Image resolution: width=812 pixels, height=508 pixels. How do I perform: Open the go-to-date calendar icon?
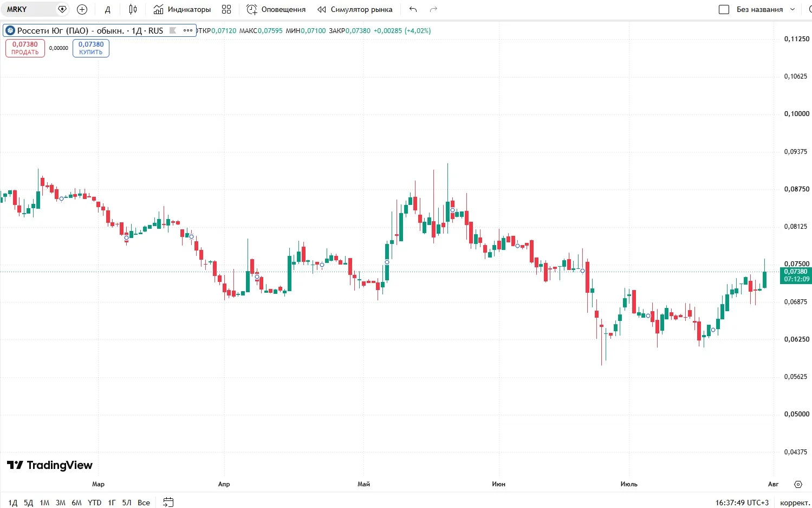168,502
